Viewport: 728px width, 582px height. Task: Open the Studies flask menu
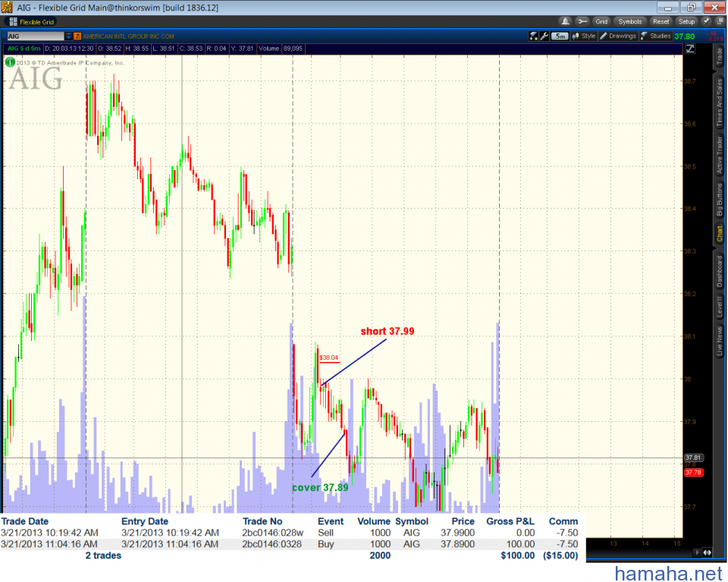click(655, 36)
